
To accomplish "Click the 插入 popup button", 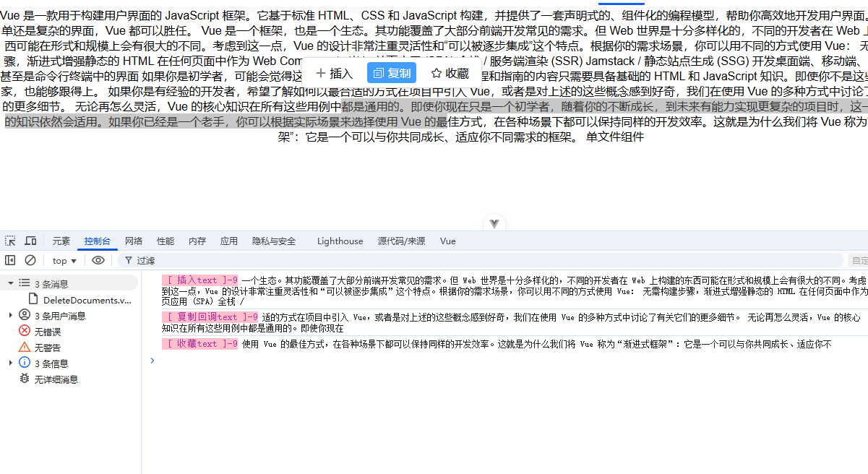I will [334, 73].
